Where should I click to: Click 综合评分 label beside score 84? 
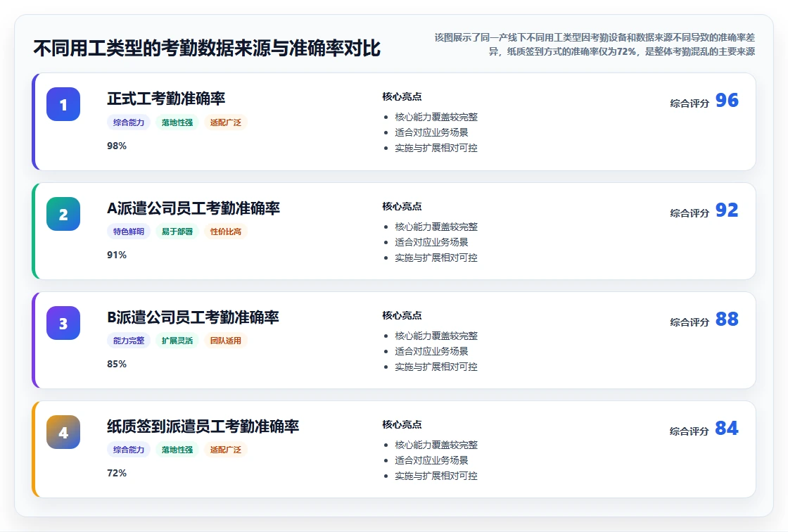coord(689,431)
